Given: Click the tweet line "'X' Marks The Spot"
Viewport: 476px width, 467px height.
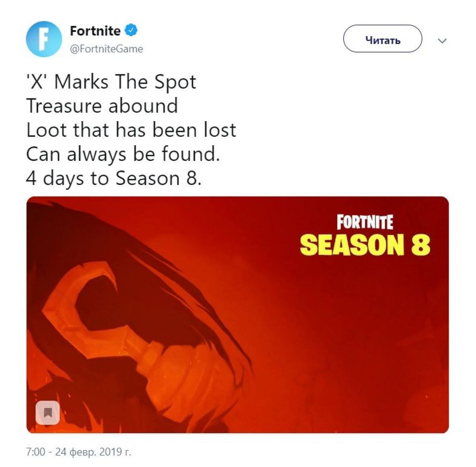Looking at the screenshot, I should 111,82.
